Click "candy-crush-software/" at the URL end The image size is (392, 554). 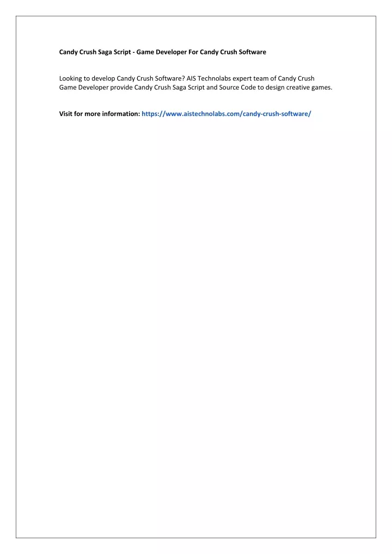click(277, 114)
